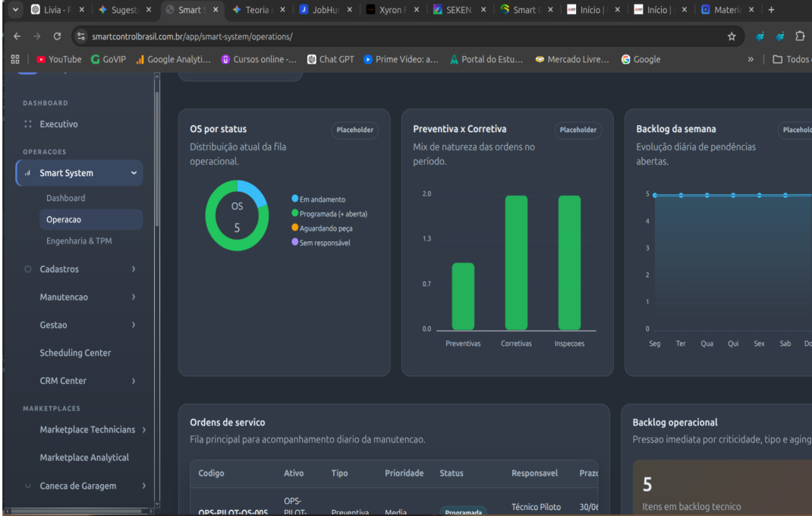This screenshot has height=516, width=812.
Task: Click the Aguardando peça orange legend dot
Action: (294, 228)
